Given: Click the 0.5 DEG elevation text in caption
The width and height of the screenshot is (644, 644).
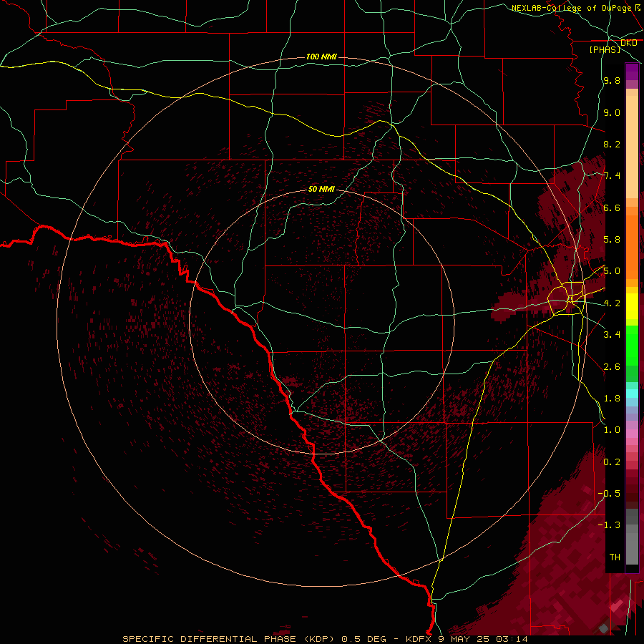Looking at the screenshot, I should coord(364,639).
